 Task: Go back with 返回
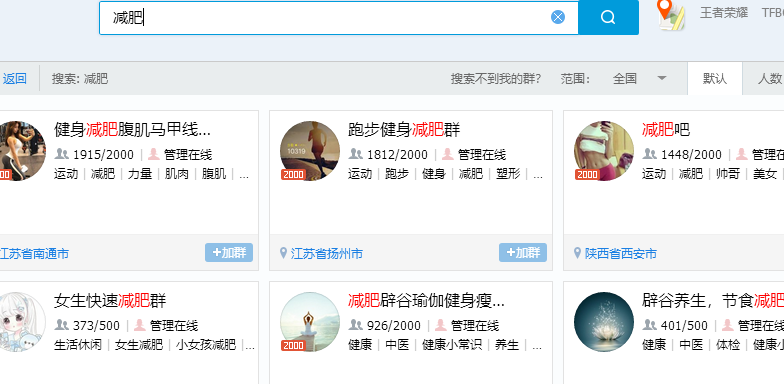pos(14,78)
